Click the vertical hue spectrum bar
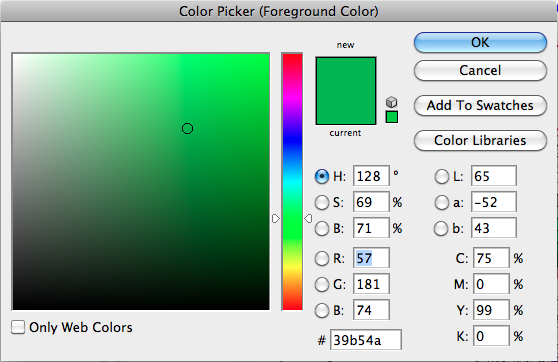This screenshot has width=558, height=362. pos(292,182)
